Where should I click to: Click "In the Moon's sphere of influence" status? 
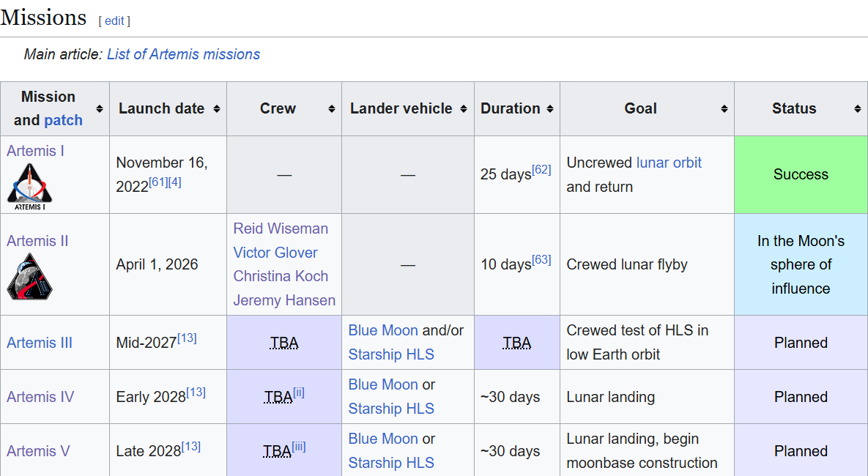(x=801, y=264)
